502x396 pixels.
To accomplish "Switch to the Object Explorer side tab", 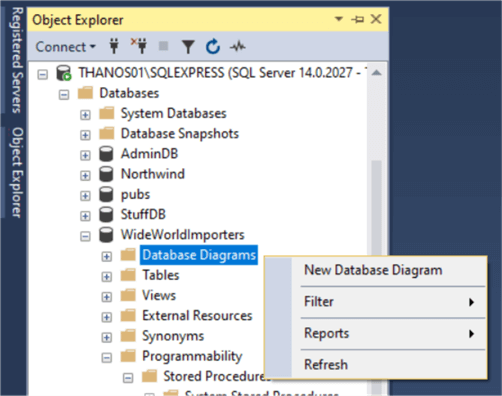I will coord(17,173).
